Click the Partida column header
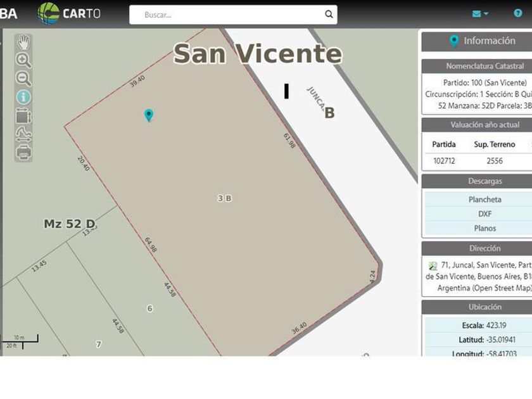This screenshot has height=399, width=532. click(444, 144)
